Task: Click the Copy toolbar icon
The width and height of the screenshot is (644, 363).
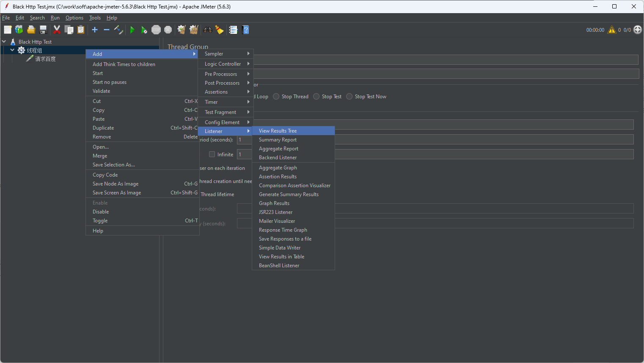Action: click(x=69, y=30)
